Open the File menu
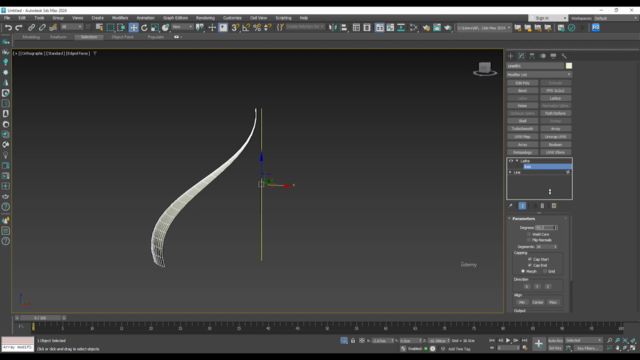Image resolution: width=640 pixels, height=360 pixels. pyautogui.click(x=7, y=18)
